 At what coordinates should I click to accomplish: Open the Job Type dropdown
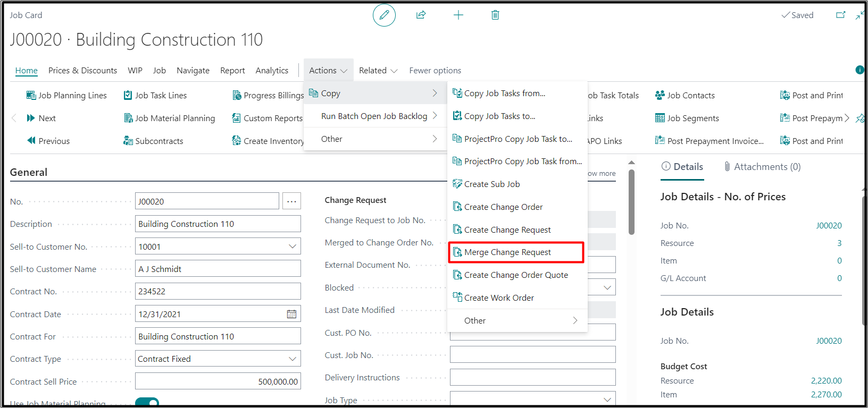pos(607,399)
